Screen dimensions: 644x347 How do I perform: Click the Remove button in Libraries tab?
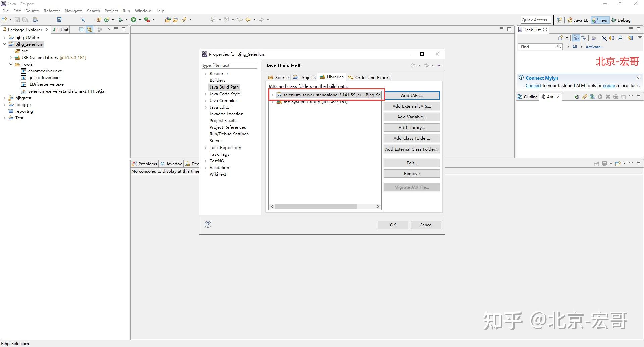point(412,174)
